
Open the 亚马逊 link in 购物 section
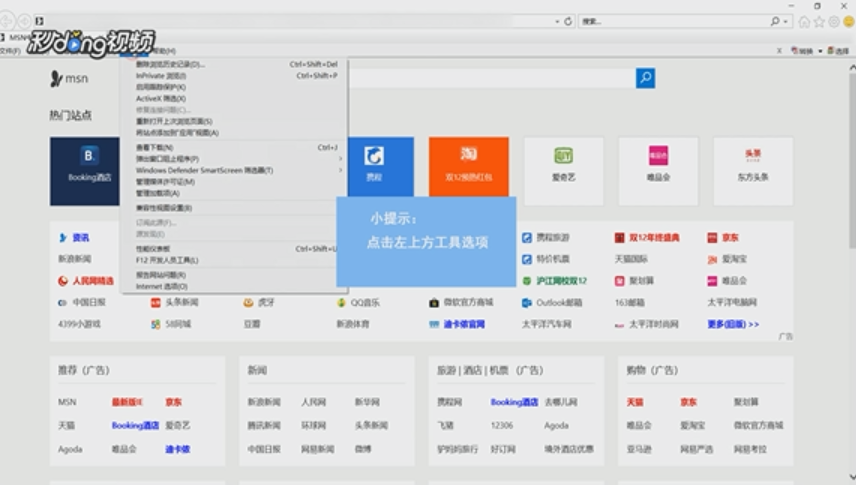(639, 449)
